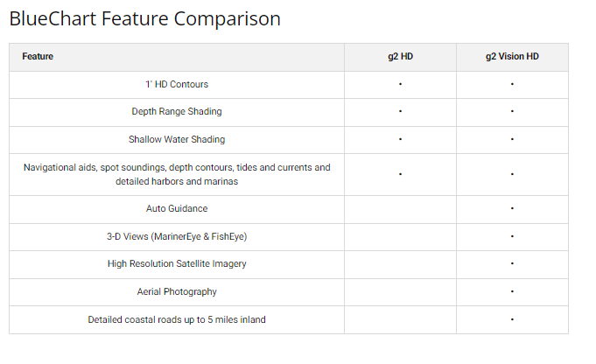Image resolution: width=596 pixels, height=364 pixels.
Task: Click the g2 Vision HD column header
Action: click(512, 57)
